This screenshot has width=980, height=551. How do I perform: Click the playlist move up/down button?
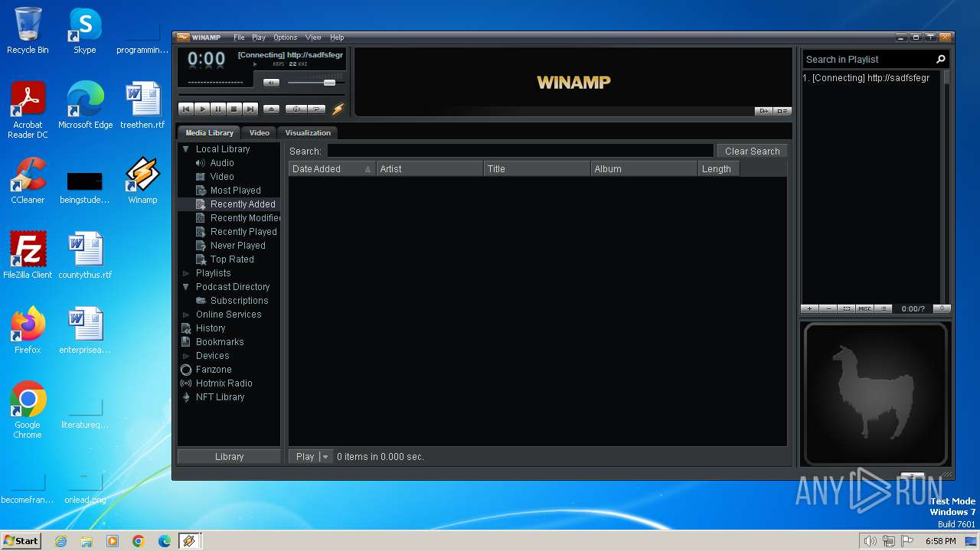click(942, 309)
